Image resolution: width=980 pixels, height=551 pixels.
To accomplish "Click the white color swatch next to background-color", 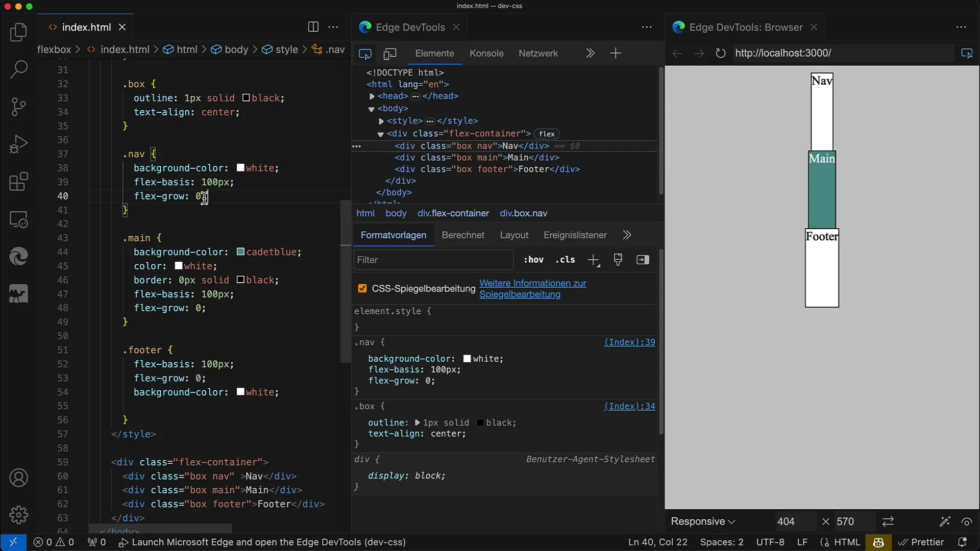I will pyautogui.click(x=466, y=358).
